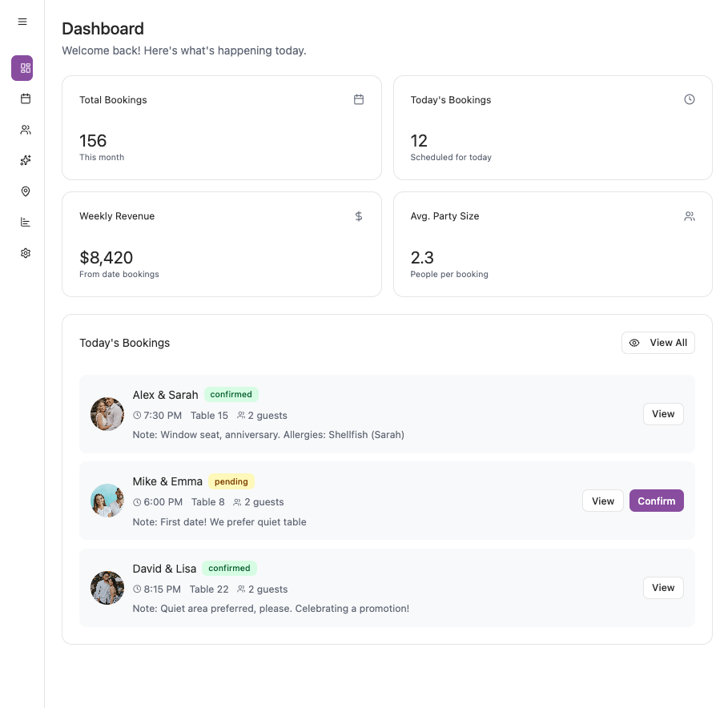The height and width of the screenshot is (708, 728).
Task: Click the dollar icon on Weekly Revenue card
Action: pyautogui.click(x=359, y=216)
